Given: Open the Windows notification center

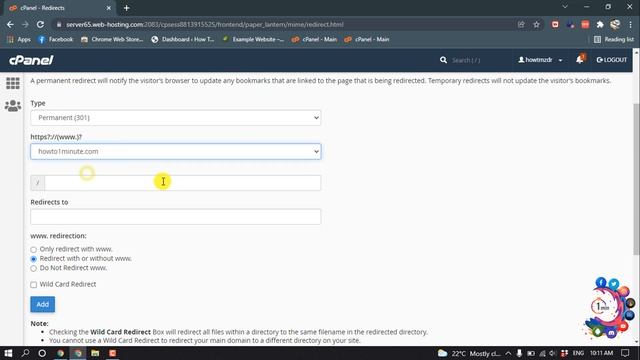Looking at the screenshot, I should [x=625, y=353].
